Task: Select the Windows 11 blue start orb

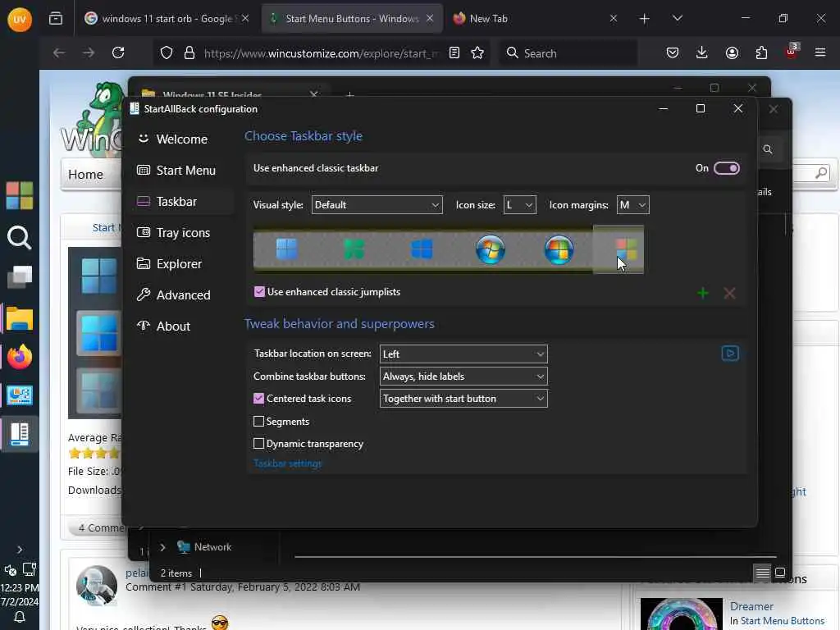Action: tap(286, 249)
